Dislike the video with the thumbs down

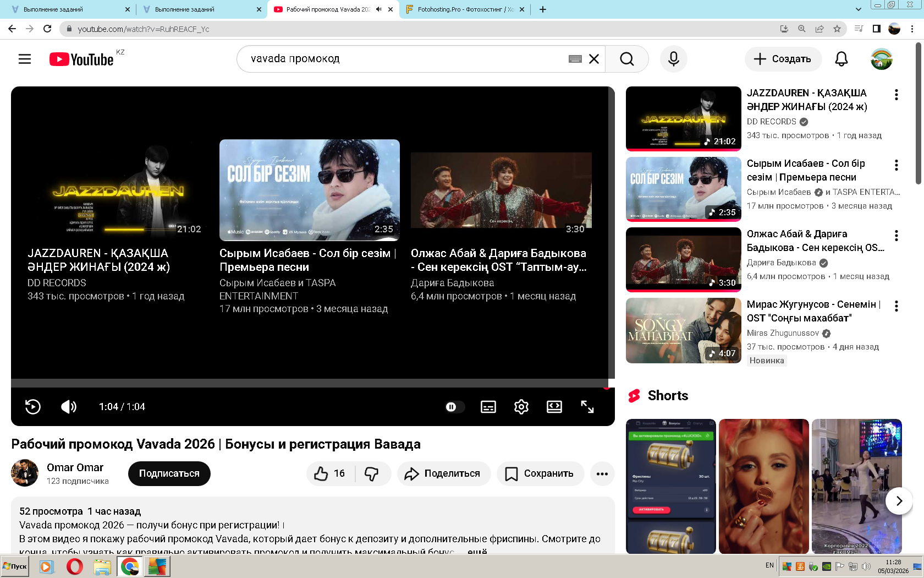[x=372, y=473]
